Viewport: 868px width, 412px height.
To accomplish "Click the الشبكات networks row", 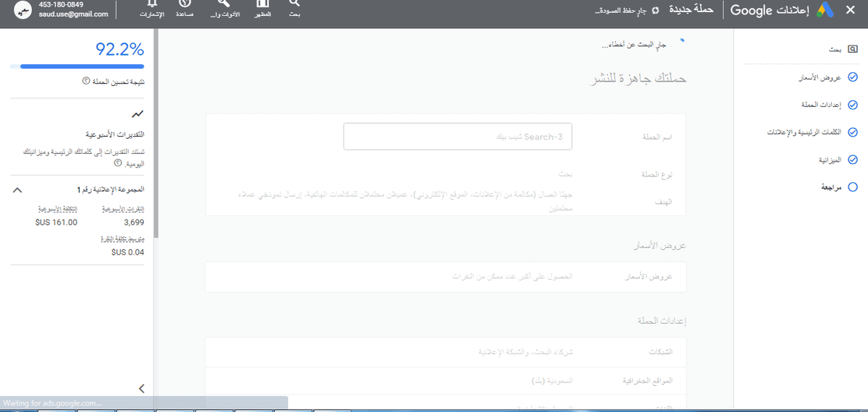I will point(446,352).
